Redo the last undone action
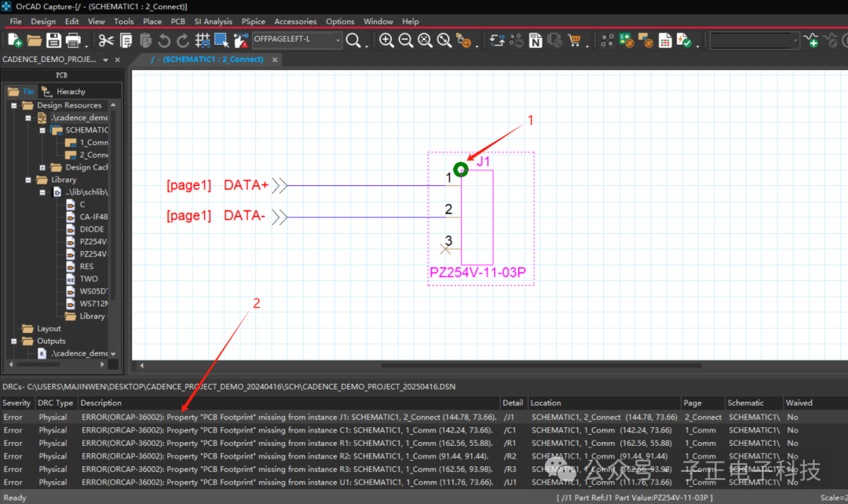Viewport: 848px width, 504px height. (x=183, y=41)
